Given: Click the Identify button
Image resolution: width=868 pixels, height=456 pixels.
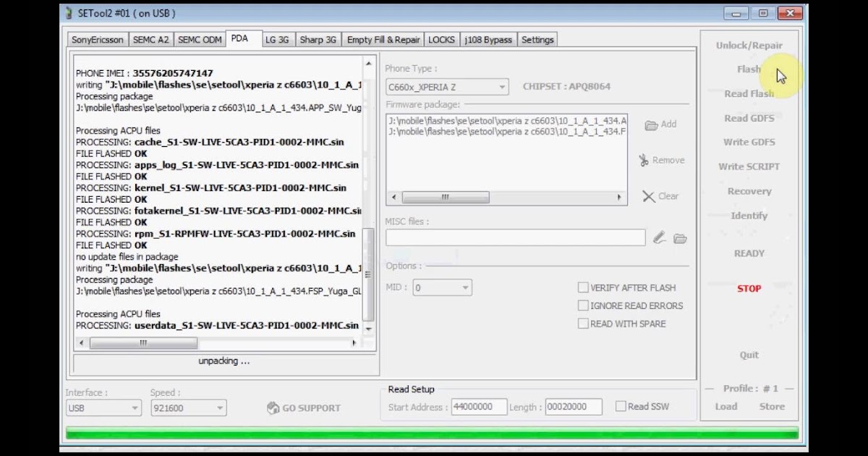Looking at the screenshot, I should pos(749,216).
